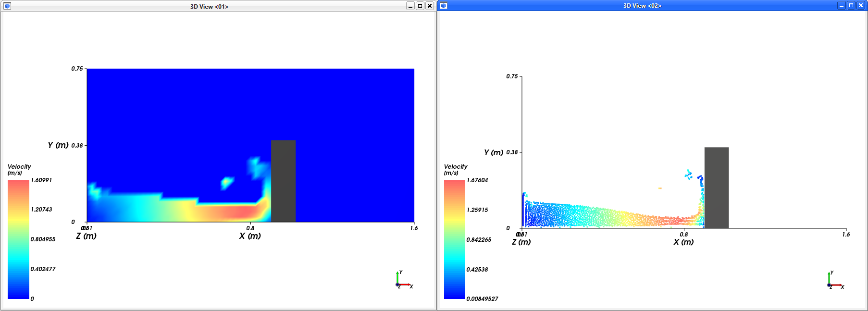Minimize the 3D View <02> window
The width and height of the screenshot is (868, 311).
tap(841, 6)
